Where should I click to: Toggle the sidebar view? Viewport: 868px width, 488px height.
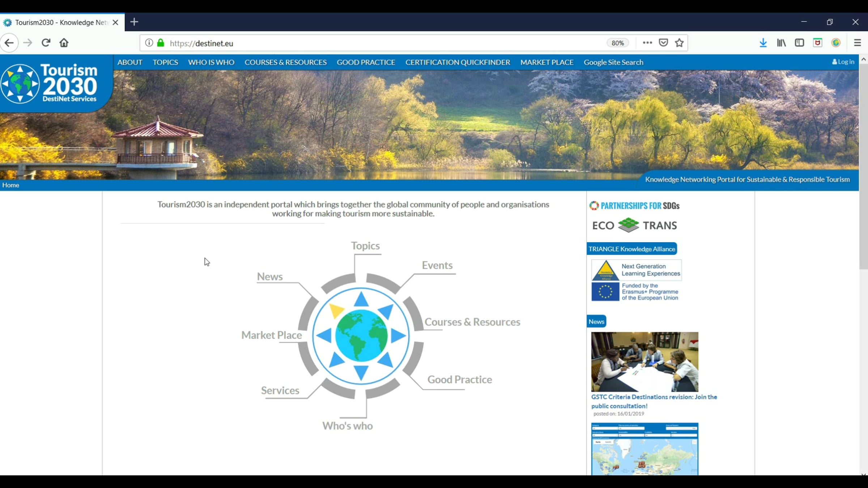(x=799, y=43)
